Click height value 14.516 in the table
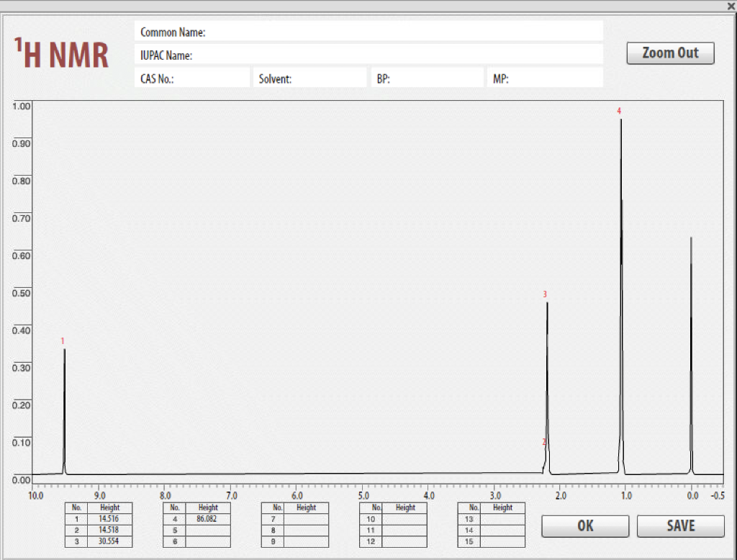 108,519
